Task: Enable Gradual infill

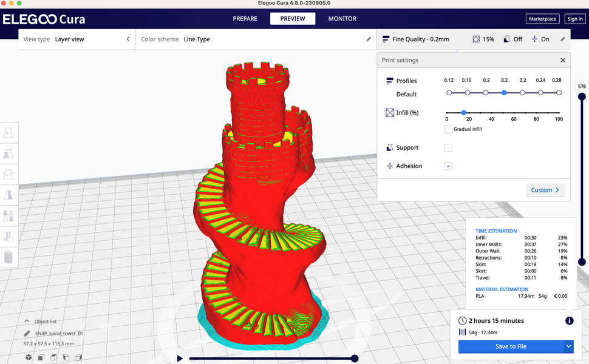Action: (448, 129)
